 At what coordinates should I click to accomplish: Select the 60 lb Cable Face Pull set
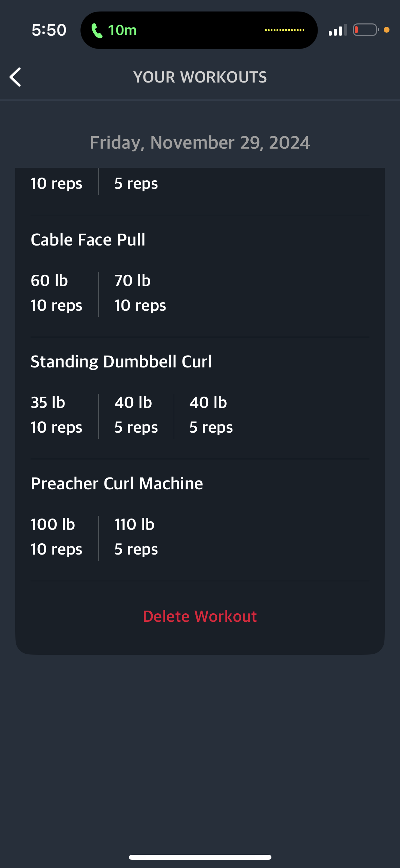click(56, 293)
